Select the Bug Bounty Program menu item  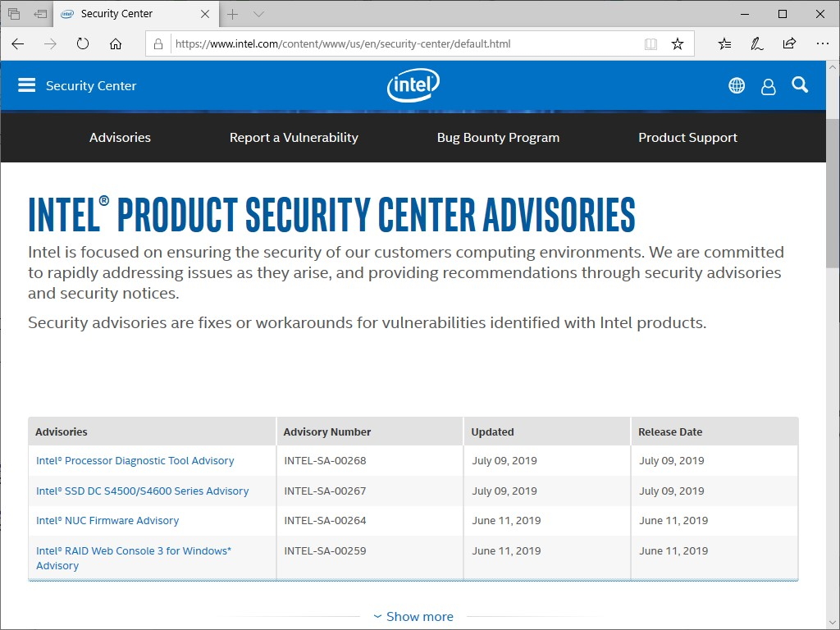[x=498, y=137]
